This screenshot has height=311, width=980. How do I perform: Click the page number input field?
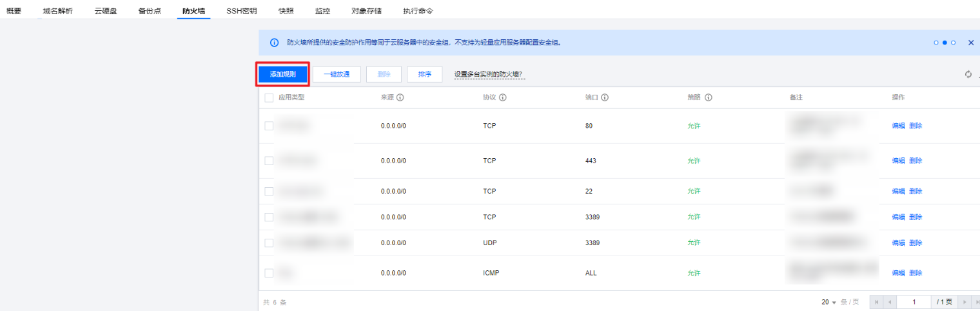pyautogui.click(x=914, y=302)
